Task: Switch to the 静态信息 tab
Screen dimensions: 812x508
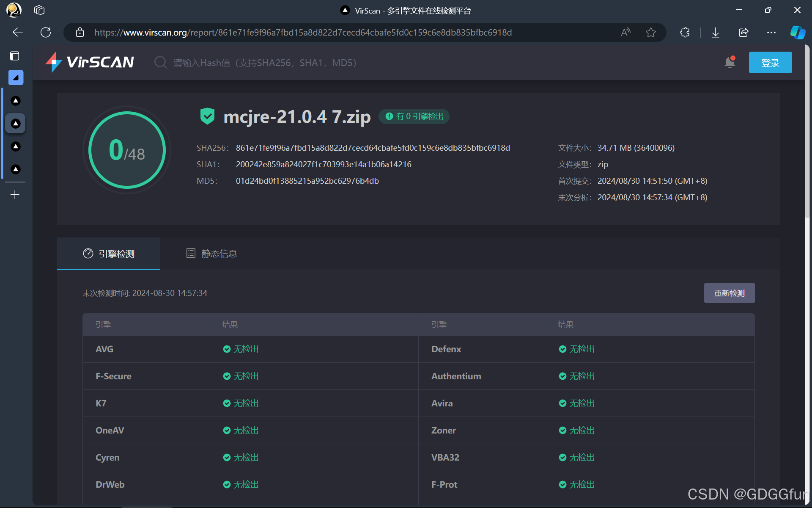Action: coord(211,254)
